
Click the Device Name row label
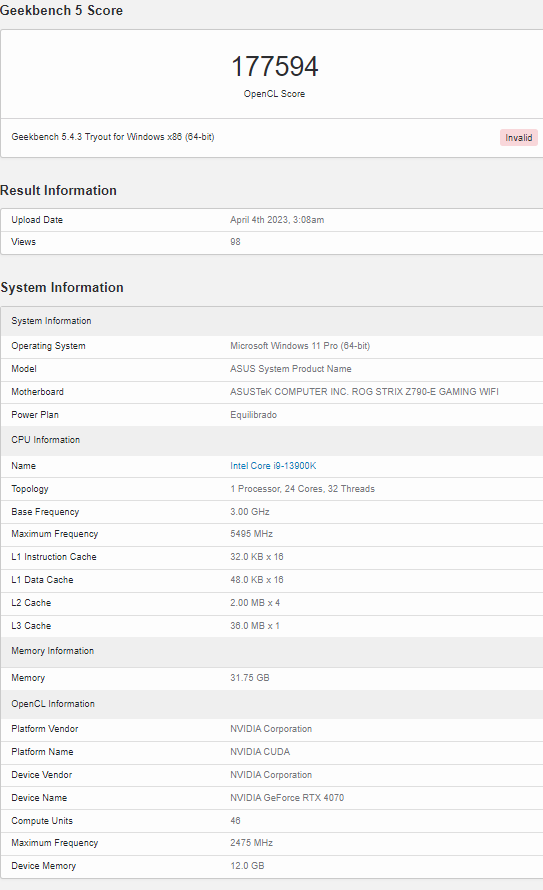(x=39, y=797)
